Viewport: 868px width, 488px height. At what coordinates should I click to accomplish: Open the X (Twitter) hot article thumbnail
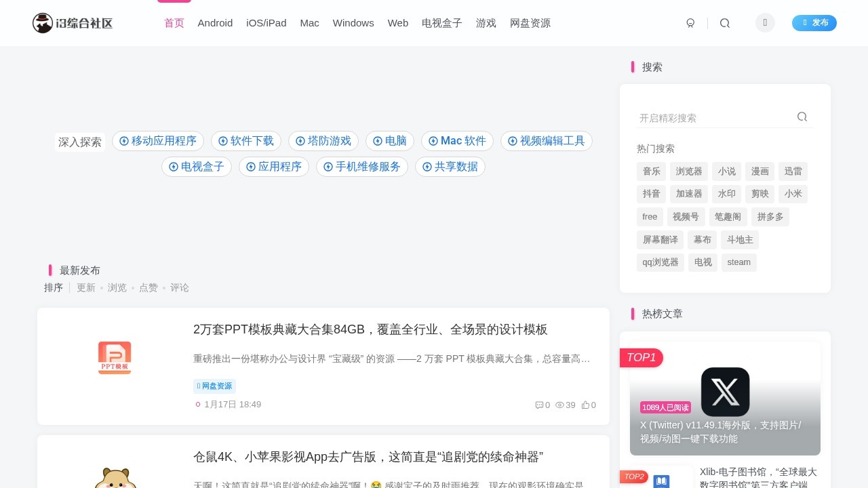pyautogui.click(x=725, y=392)
